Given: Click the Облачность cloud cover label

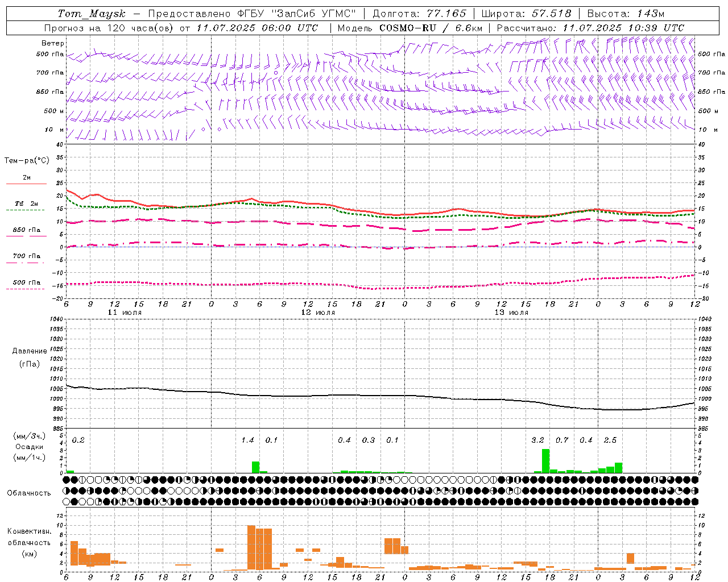Looking at the screenshot, I should [29, 493].
